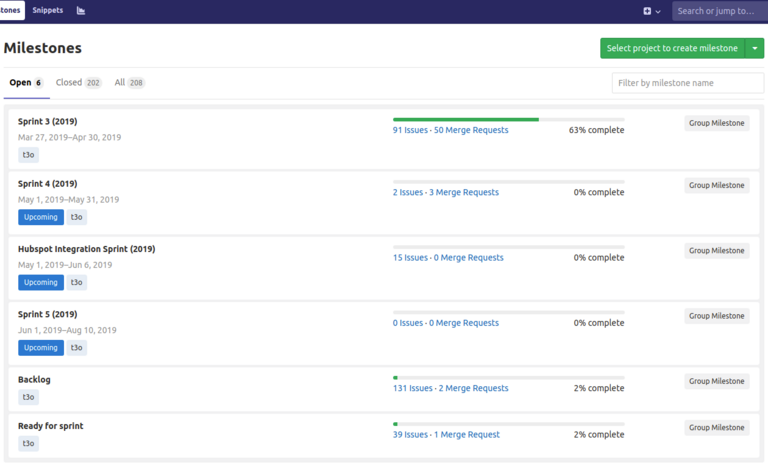The width and height of the screenshot is (768, 465).
Task: Click the t3o label under Ready for sprint
Action: (28, 443)
